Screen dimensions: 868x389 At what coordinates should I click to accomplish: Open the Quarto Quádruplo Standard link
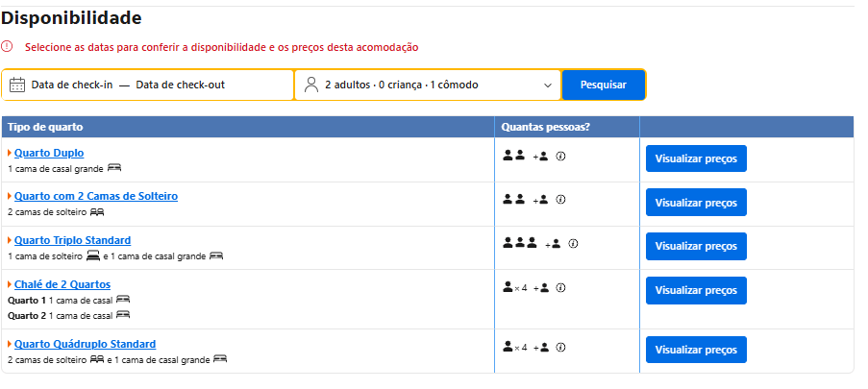tap(86, 344)
